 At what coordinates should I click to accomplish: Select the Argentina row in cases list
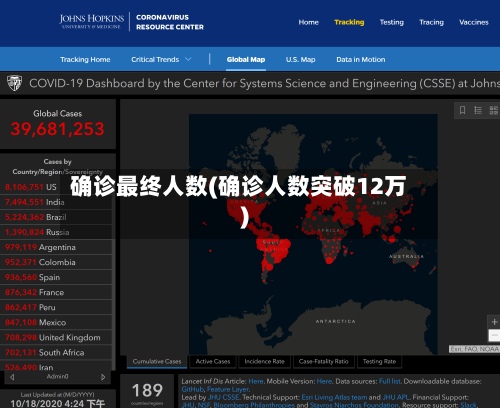point(56,247)
